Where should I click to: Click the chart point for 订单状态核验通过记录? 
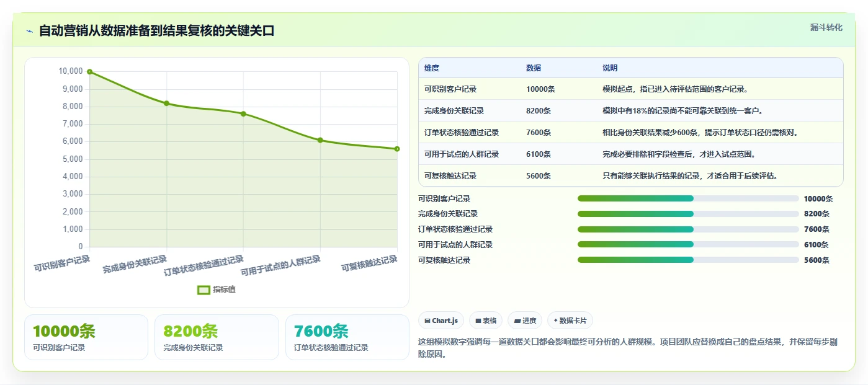243,114
